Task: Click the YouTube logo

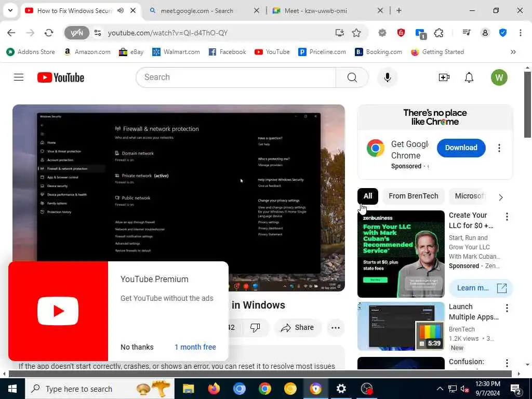Action: coord(61,77)
